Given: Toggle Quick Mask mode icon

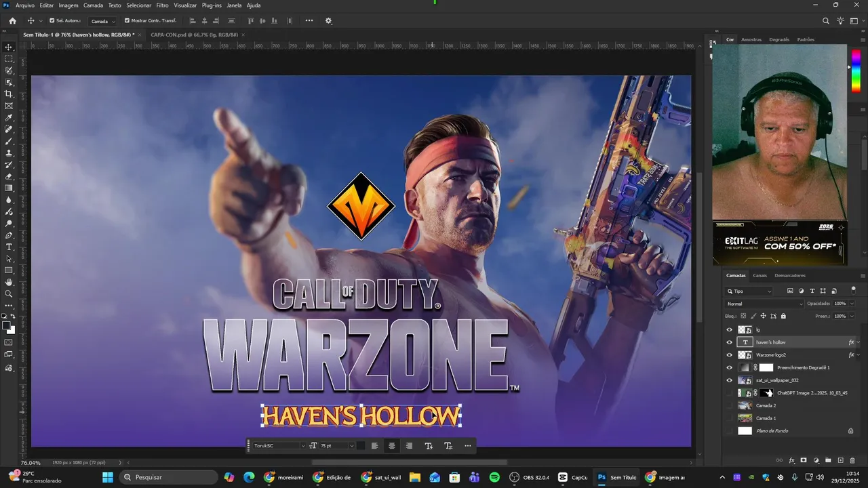Looking at the screenshot, I should [9, 342].
